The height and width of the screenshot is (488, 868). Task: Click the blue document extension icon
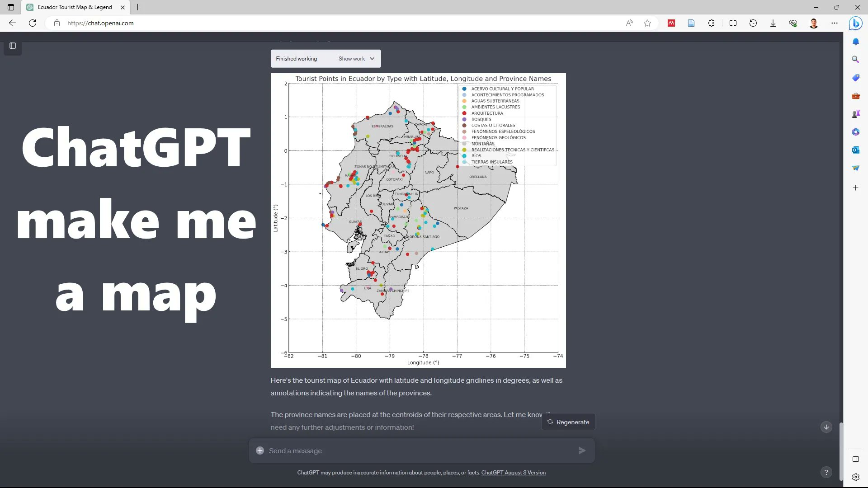[x=691, y=23]
